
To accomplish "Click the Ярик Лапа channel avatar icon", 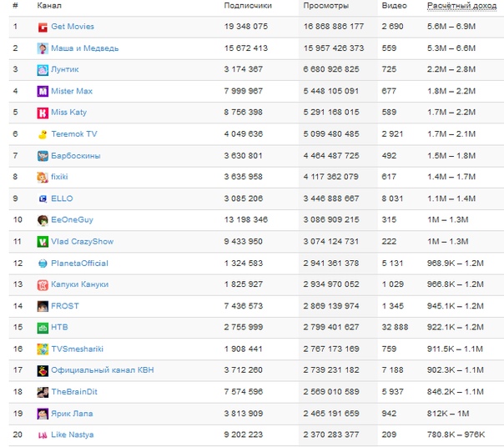I will 43,414.
